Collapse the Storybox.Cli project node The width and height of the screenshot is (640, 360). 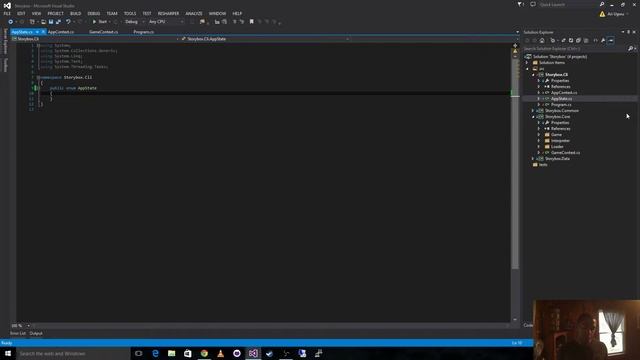point(533,75)
